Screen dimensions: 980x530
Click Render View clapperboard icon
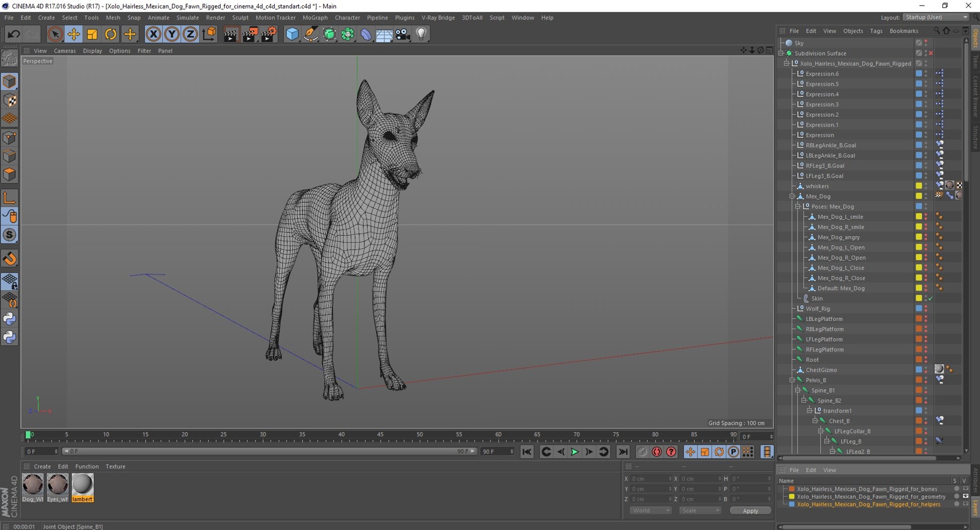pos(231,34)
